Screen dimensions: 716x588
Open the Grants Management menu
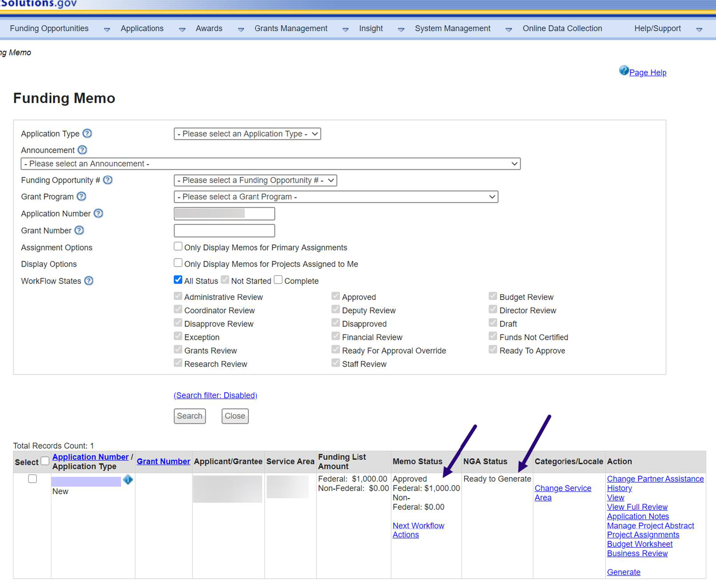pos(291,29)
